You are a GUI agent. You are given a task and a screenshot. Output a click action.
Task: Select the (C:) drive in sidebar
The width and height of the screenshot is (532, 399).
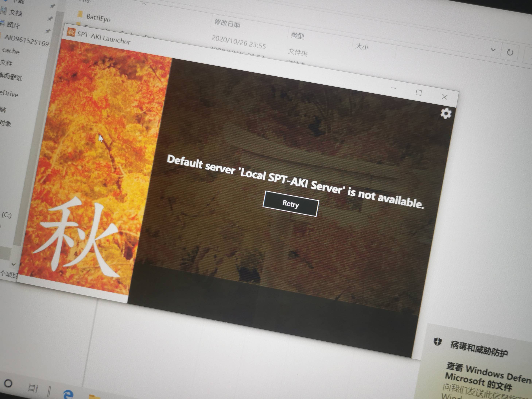click(7, 215)
